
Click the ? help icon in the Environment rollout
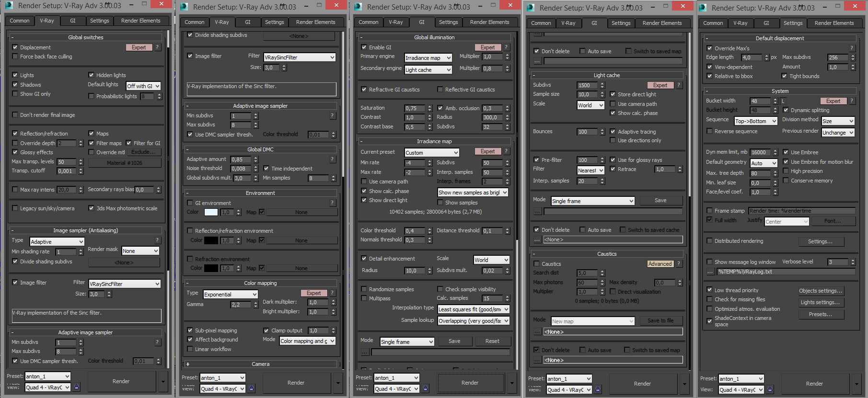coord(332,203)
